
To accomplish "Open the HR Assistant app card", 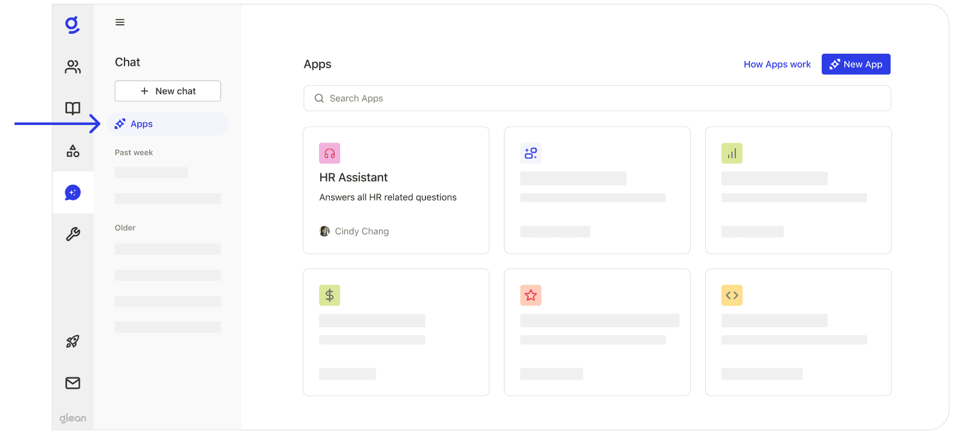I will pos(396,190).
